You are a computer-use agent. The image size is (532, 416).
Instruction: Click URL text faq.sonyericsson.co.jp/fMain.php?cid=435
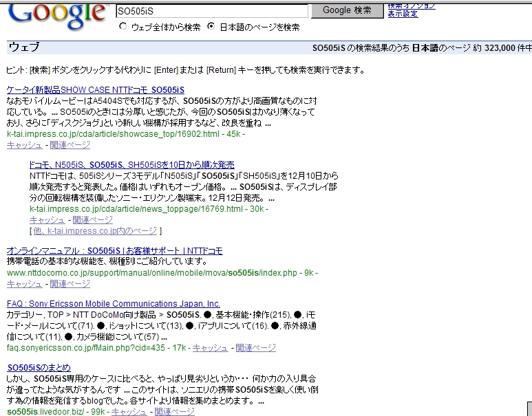pos(86,348)
